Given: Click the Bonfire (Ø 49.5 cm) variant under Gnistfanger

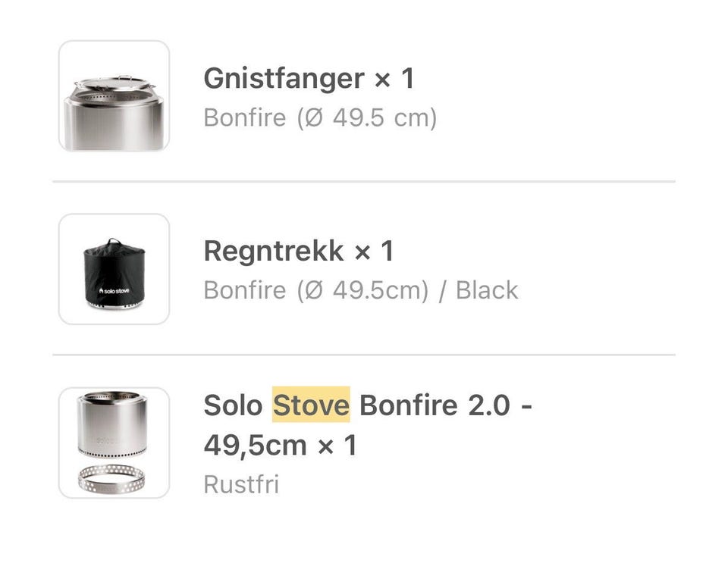Looking at the screenshot, I should (320, 117).
